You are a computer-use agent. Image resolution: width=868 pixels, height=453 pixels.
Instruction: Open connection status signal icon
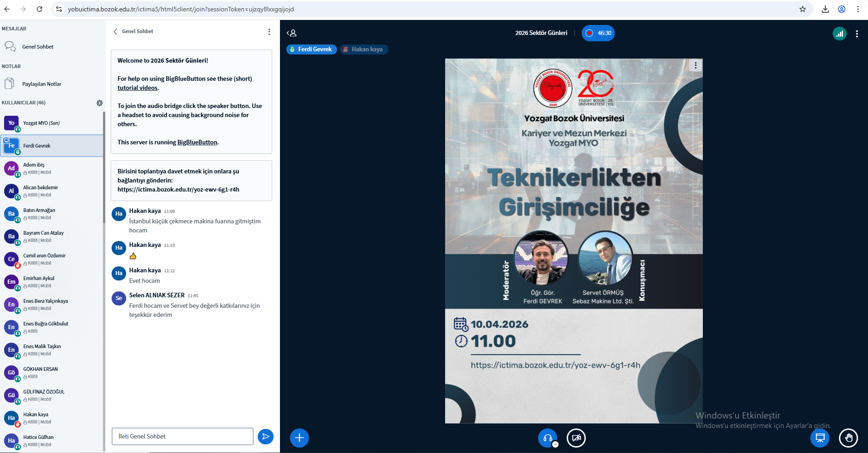pyautogui.click(x=839, y=34)
